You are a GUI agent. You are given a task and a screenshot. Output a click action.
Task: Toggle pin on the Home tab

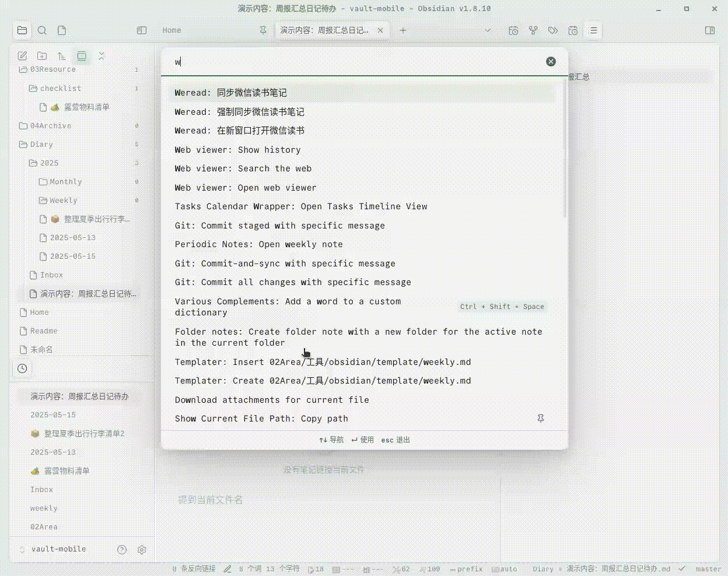(263, 30)
